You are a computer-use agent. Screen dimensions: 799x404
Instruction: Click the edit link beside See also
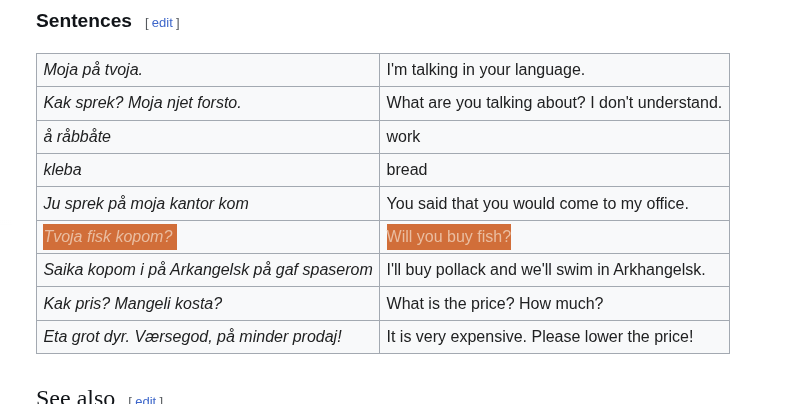[x=145, y=400]
